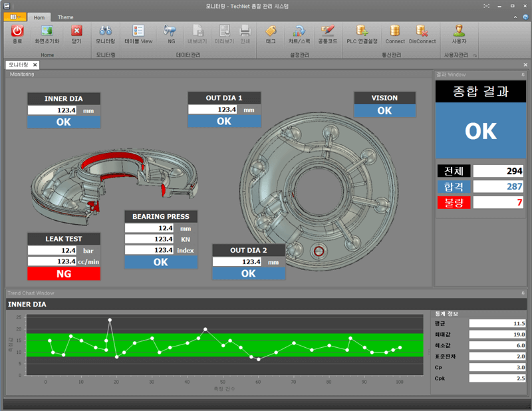This screenshot has width=532, height=411.
Task: Open the 사용자 (User) management icon
Action: click(x=459, y=31)
